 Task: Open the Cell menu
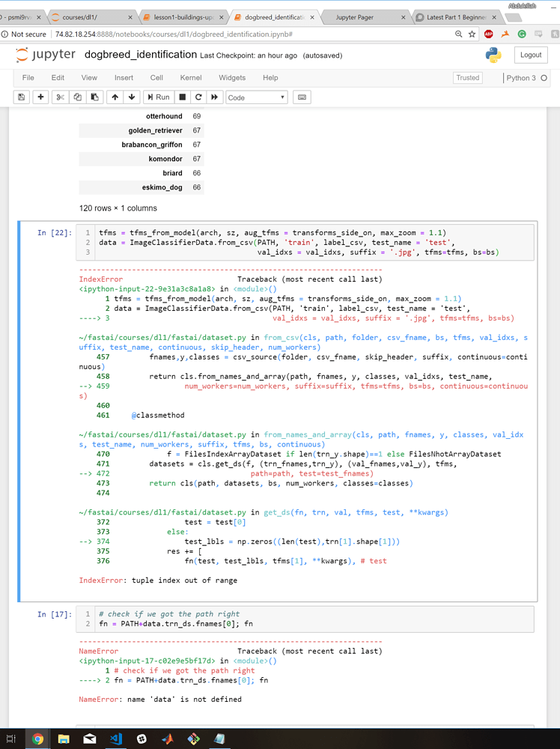tap(156, 77)
